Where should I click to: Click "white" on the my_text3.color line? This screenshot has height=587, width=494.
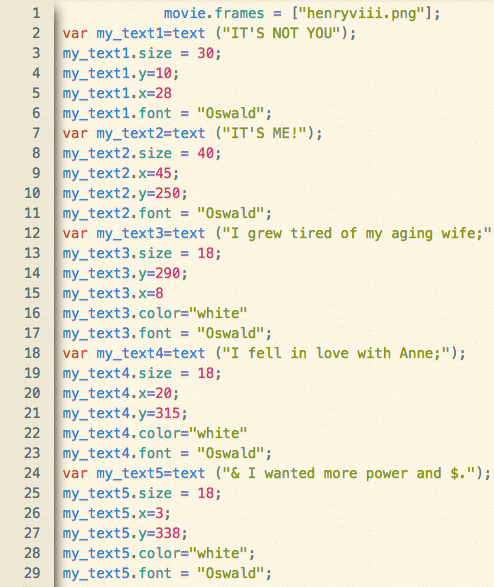pyautogui.click(x=218, y=313)
